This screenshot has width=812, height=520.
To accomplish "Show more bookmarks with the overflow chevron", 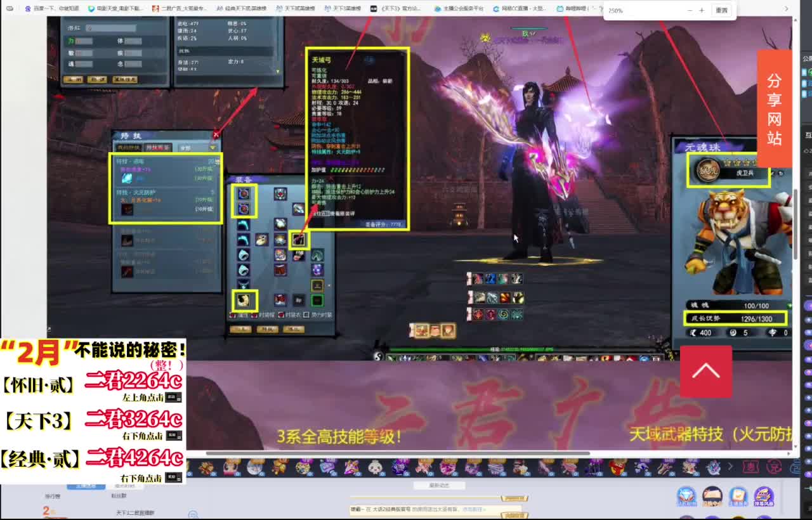I will [x=787, y=9].
